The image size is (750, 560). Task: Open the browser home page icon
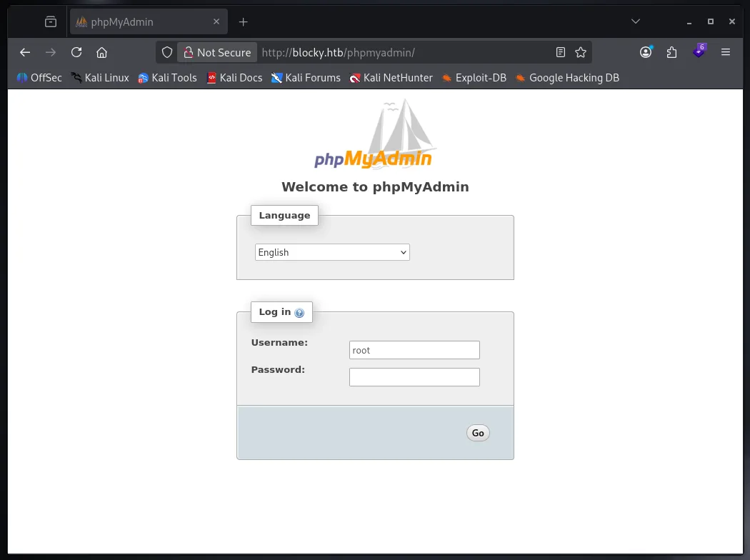101,52
